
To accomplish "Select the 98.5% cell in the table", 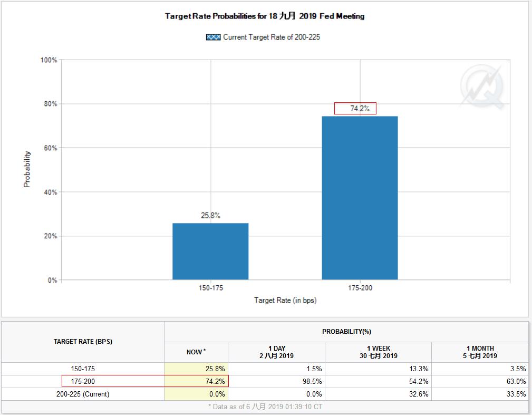I will click(x=276, y=381).
